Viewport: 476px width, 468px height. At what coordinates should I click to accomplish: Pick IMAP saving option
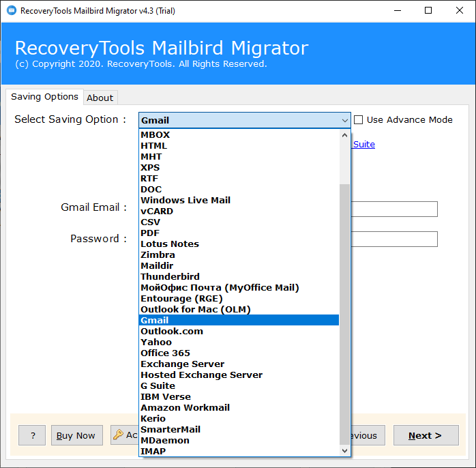pos(239,452)
